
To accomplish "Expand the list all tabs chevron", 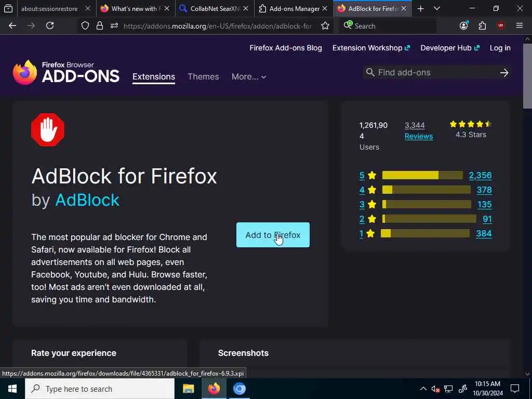I will tap(437, 8).
